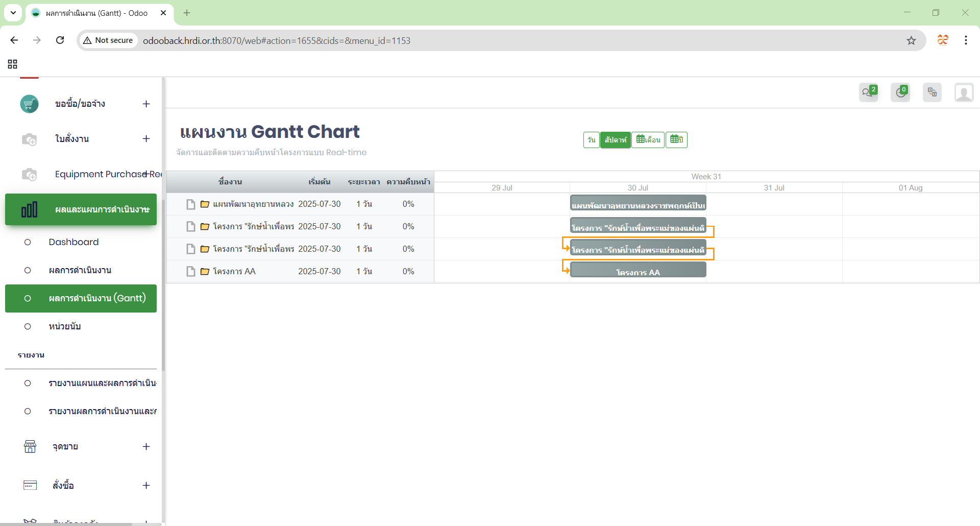The image size is (980, 526).
Task: Switch Gantt to ปี (year) view
Action: coord(676,140)
